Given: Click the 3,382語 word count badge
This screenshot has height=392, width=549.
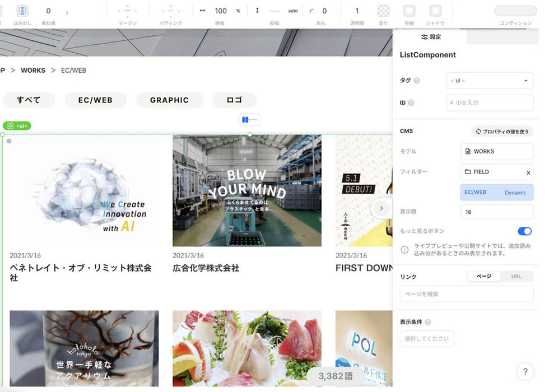Looking at the screenshot, I should [x=336, y=376].
